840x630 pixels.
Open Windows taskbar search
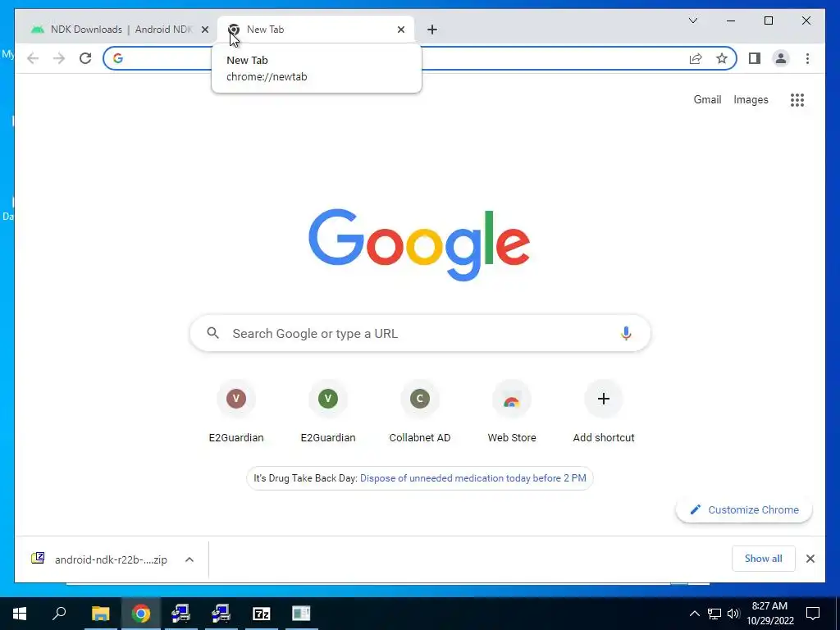tap(59, 614)
